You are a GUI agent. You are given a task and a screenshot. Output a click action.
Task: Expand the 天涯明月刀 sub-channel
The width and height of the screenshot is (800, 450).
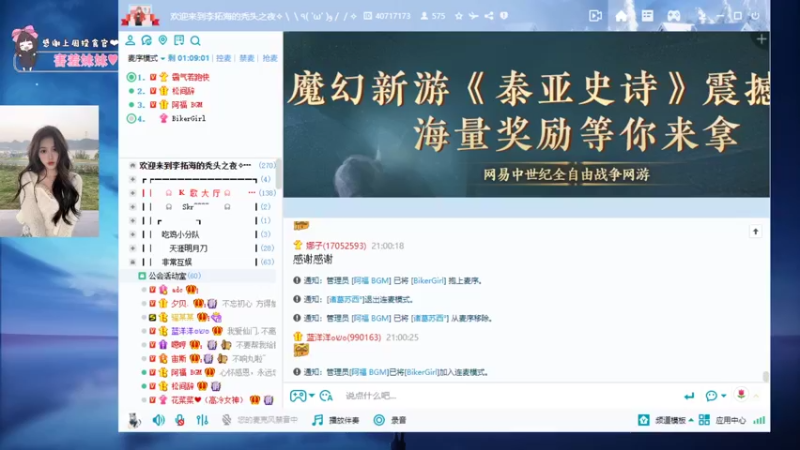pyautogui.click(x=133, y=248)
